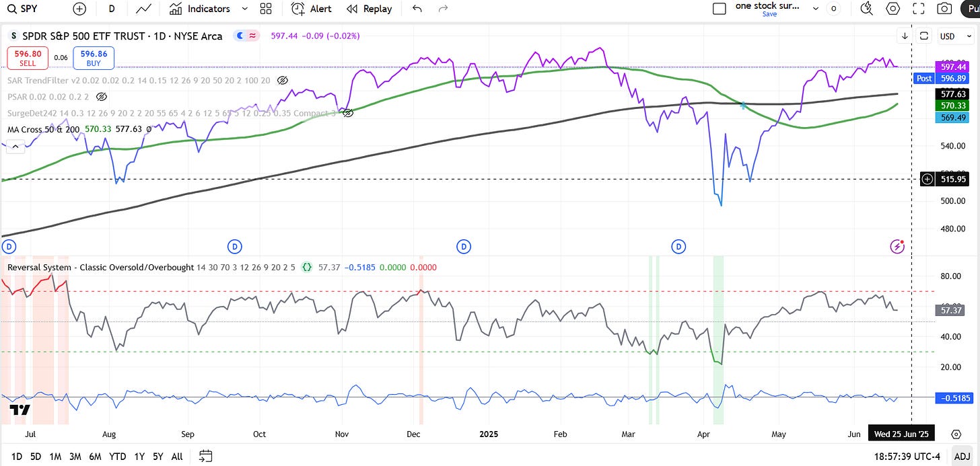Save the one stock sur... layout
980x466 pixels.
(769, 14)
